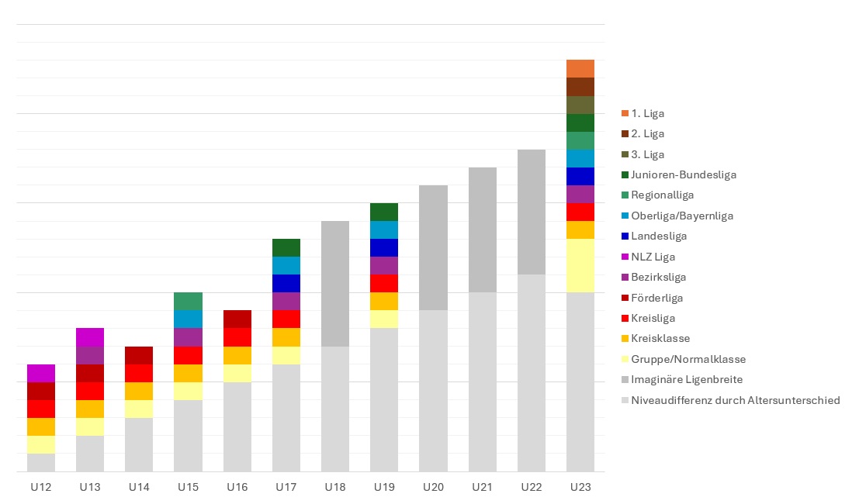
Task: Click the Regionalliga legend label
Action: pos(663,195)
